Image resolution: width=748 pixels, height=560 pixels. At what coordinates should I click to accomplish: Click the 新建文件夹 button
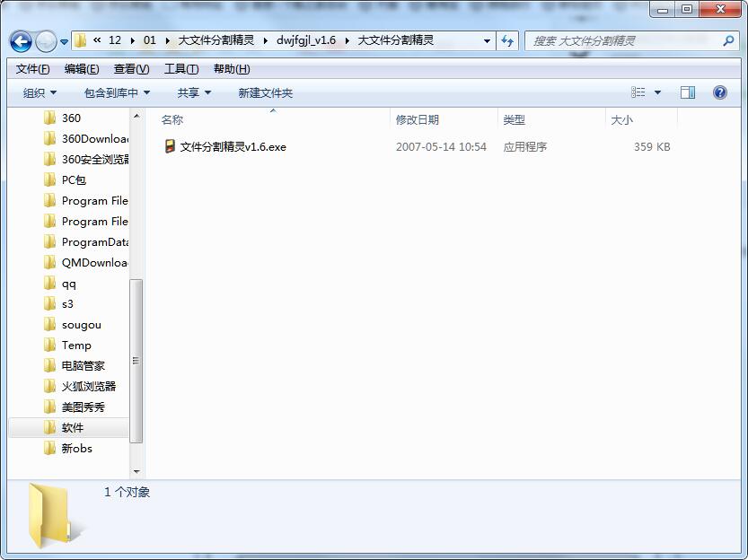(265, 93)
